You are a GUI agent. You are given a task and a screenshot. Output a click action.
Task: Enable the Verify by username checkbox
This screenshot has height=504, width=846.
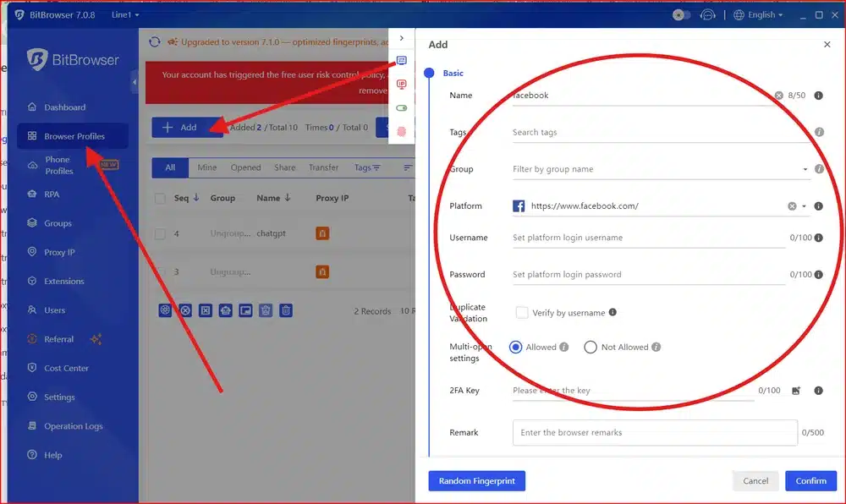[521, 312]
